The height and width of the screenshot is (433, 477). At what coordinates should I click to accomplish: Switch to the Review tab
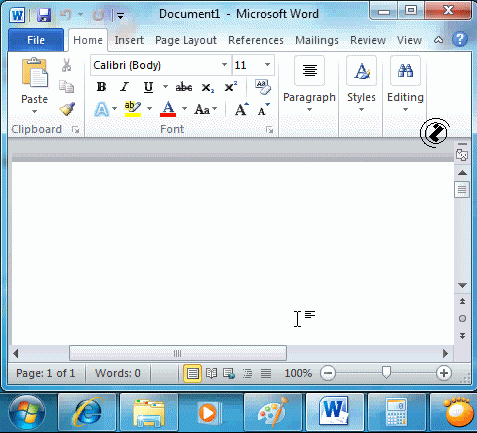pos(368,40)
